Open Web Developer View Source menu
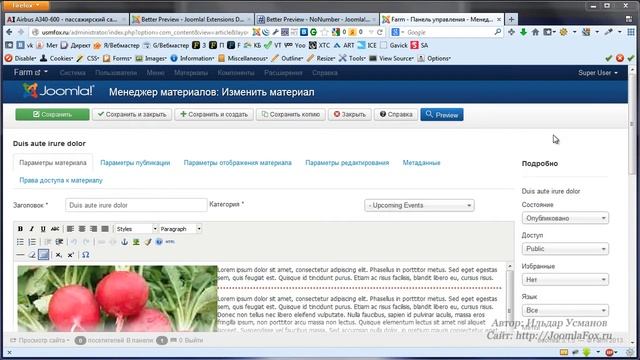640x360 pixels. click(x=391, y=58)
